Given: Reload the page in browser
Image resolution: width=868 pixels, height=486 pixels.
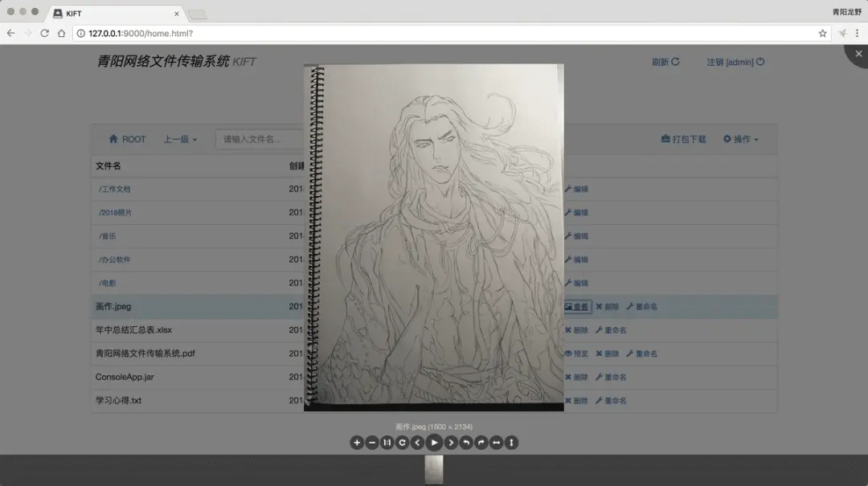Looking at the screenshot, I should tap(45, 33).
